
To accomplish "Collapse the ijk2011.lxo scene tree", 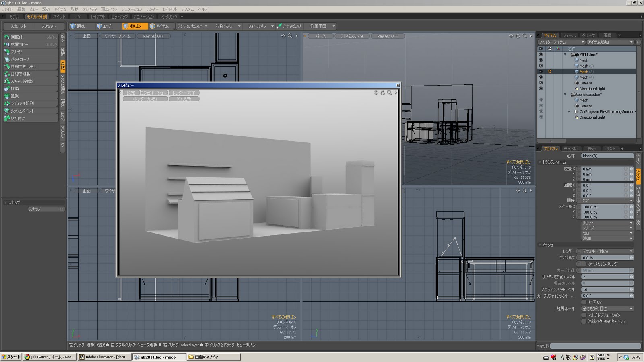I will (565, 55).
